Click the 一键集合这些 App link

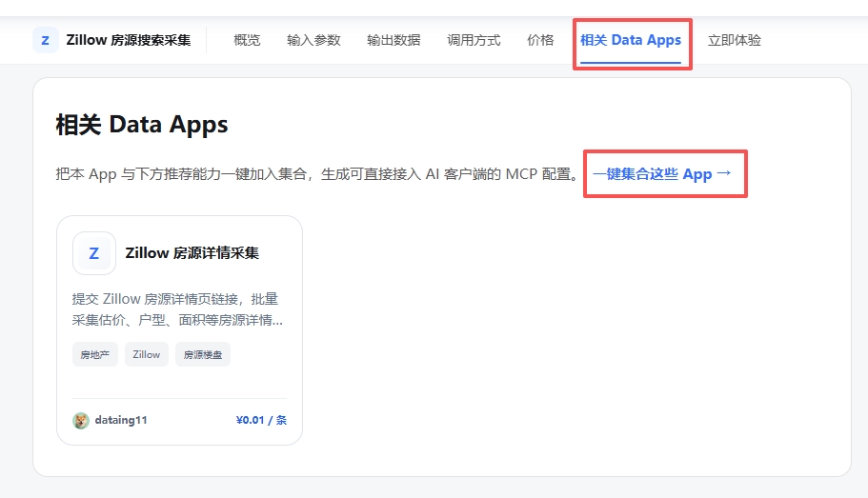662,173
